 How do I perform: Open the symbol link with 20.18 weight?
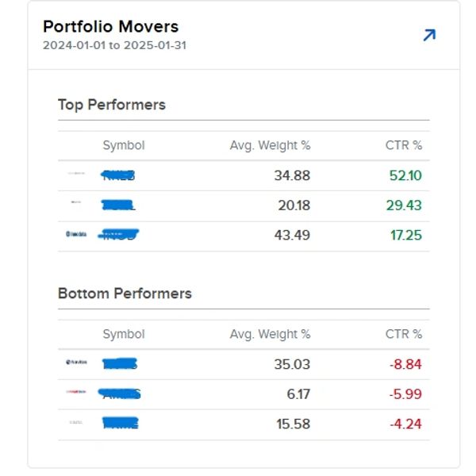(x=119, y=205)
